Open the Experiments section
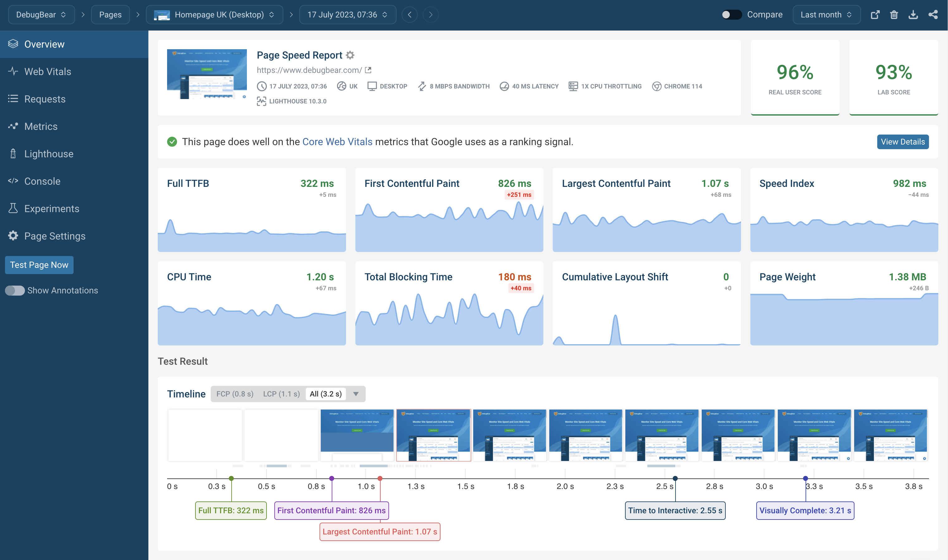This screenshot has width=948, height=560. pos(52,208)
